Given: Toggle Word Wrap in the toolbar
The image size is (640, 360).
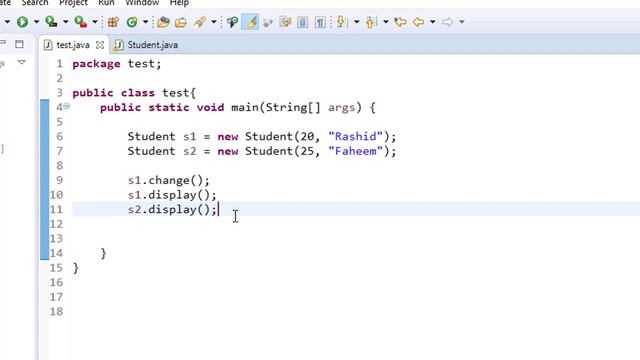Looking at the screenshot, I should pos(285,22).
